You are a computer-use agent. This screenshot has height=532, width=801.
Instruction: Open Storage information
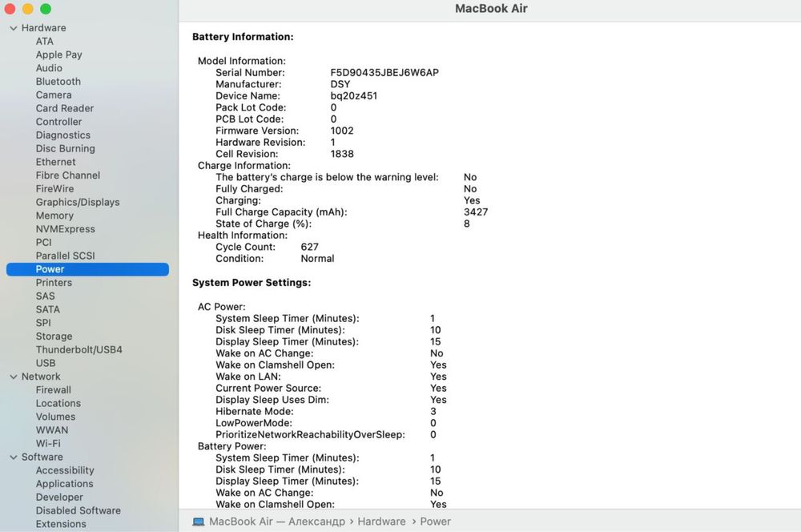click(x=54, y=337)
